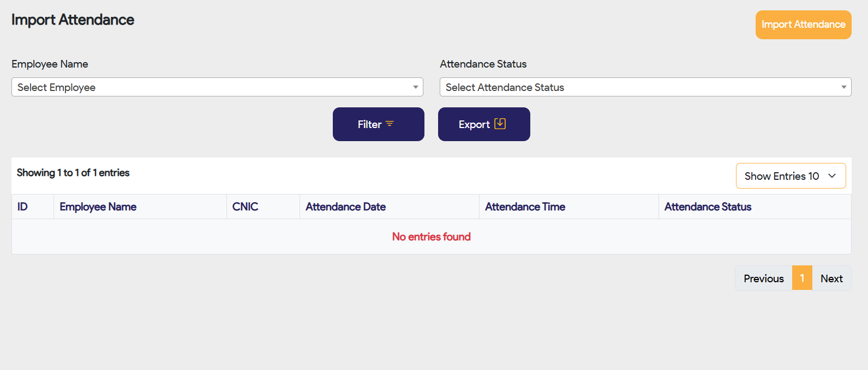Image resolution: width=868 pixels, height=370 pixels.
Task: Click the download icon inside Export button
Action: (x=500, y=124)
